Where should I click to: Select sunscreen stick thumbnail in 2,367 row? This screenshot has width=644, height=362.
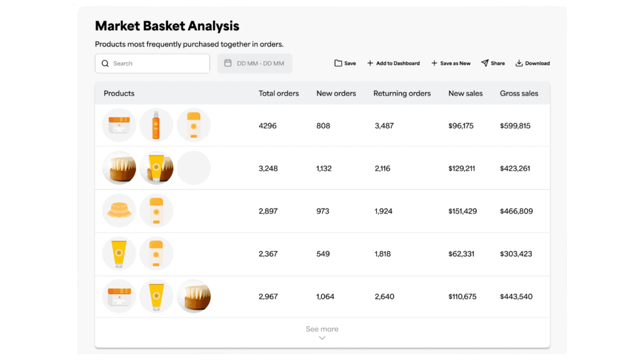pyautogui.click(x=156, y=253)
